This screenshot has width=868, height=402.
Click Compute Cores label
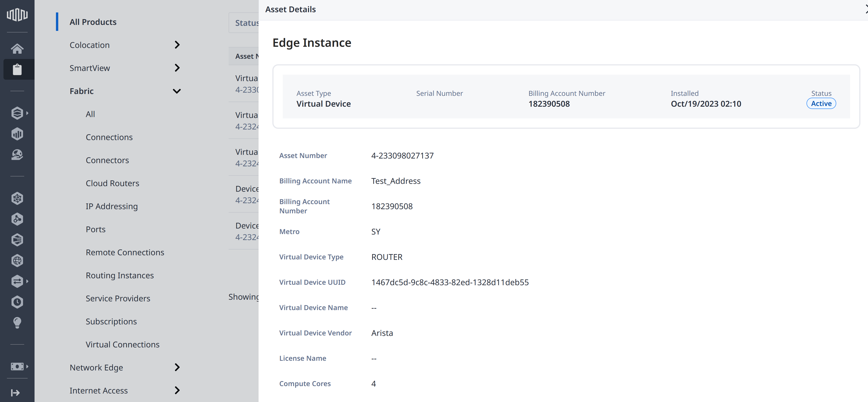(x=305, y=384)
